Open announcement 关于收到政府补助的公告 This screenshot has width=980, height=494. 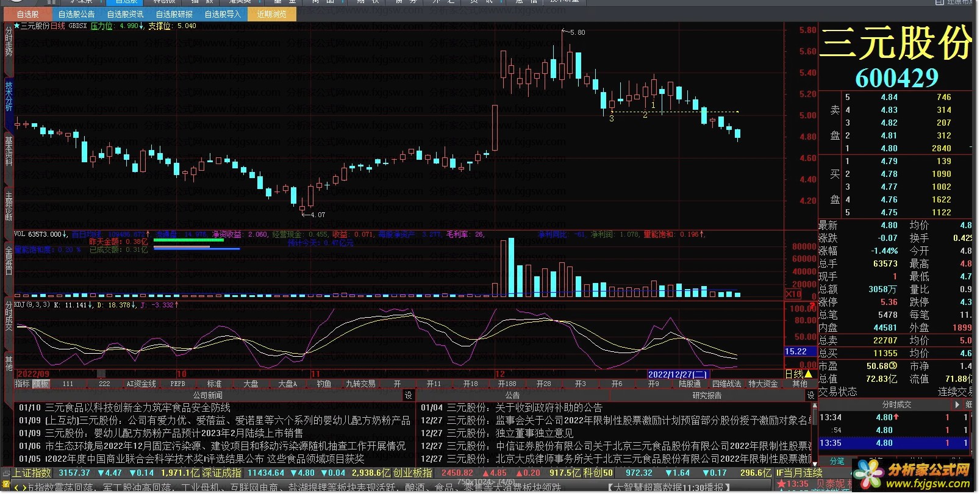(548, 407)
